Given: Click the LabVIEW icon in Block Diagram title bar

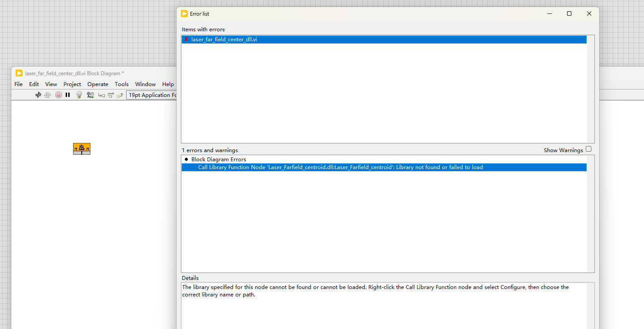Looking at the screenshot, I should click(19, 73).
